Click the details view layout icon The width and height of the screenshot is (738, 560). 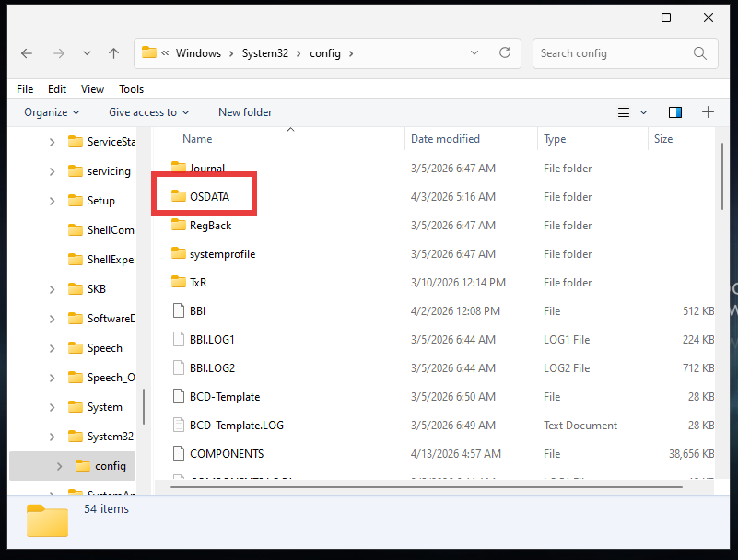pyautogui.click(x=624, y=112)
